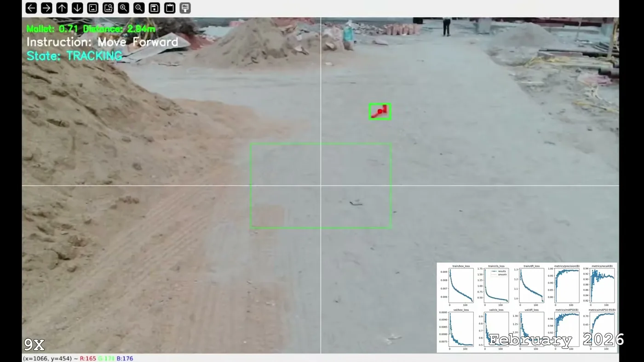644x362 pixels.
Task: Save the current image with the floppy icon
Action: (x=154, y=8)
